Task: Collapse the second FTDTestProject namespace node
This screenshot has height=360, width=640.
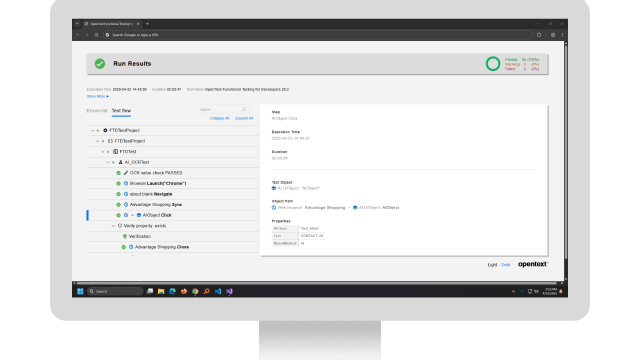Action: 98,141
